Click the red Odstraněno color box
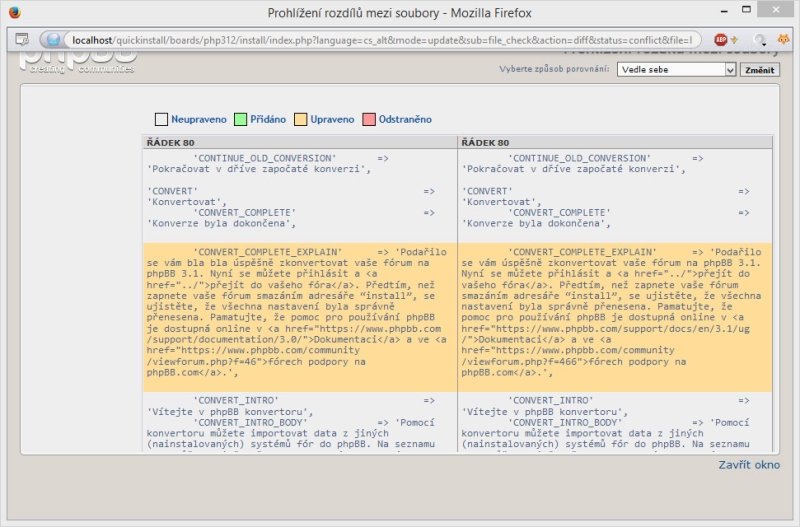 pos(369,119)
